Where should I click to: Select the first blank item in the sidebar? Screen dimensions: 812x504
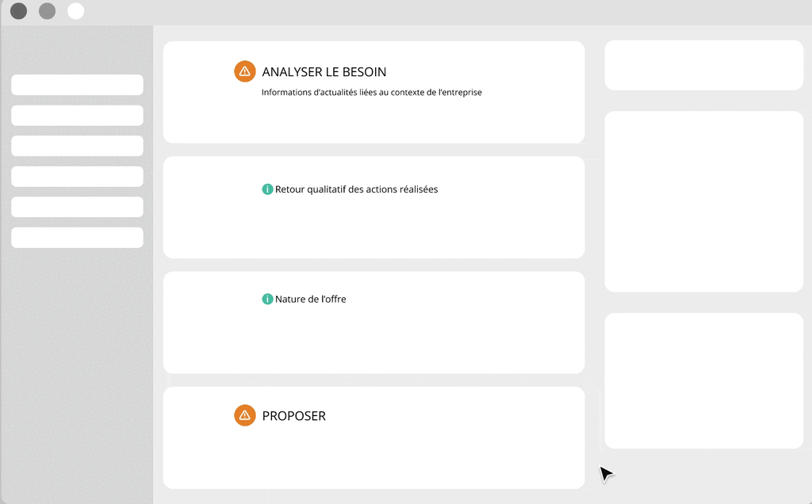[77, 85]
